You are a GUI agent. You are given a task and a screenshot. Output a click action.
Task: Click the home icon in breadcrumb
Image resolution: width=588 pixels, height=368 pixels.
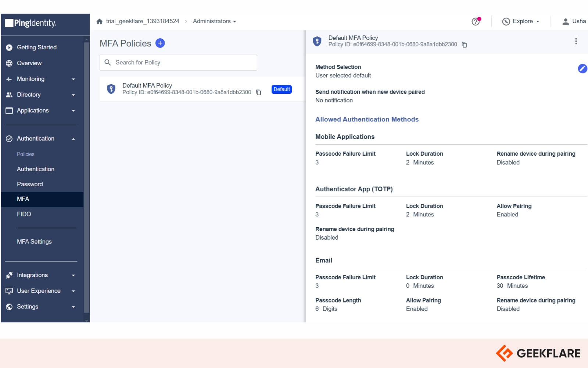point(100,21)
